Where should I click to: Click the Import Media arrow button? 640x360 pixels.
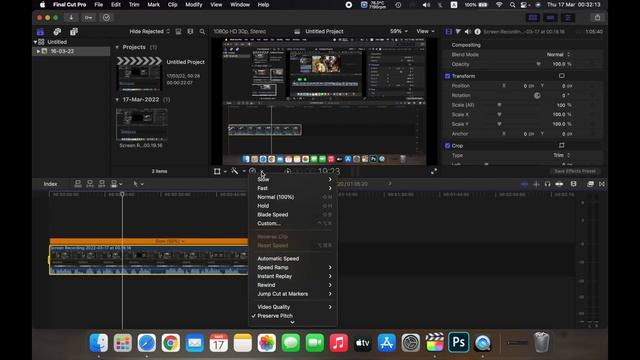pos(71,18)
